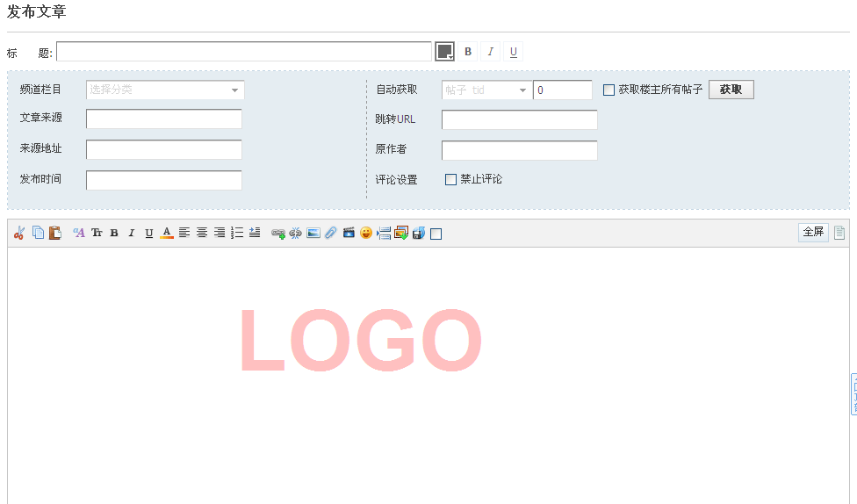
Task: Open the font size Tr tool
Action: click(x=97, y=233)
